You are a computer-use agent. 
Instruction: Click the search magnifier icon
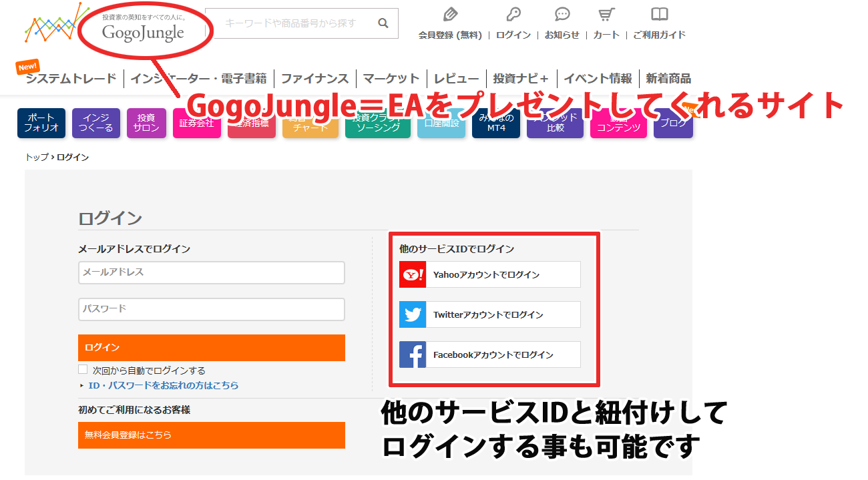[383, 23]
